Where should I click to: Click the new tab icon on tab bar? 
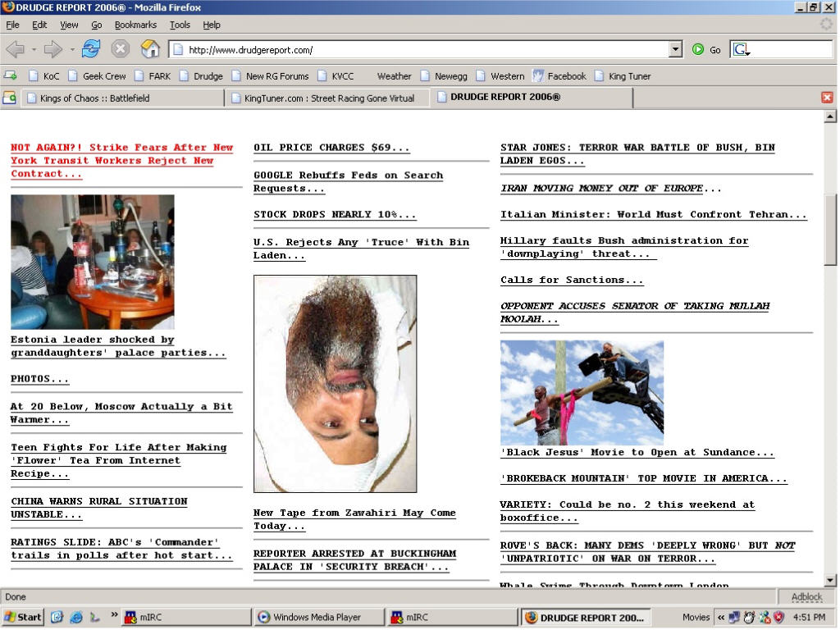coord(10,98)
